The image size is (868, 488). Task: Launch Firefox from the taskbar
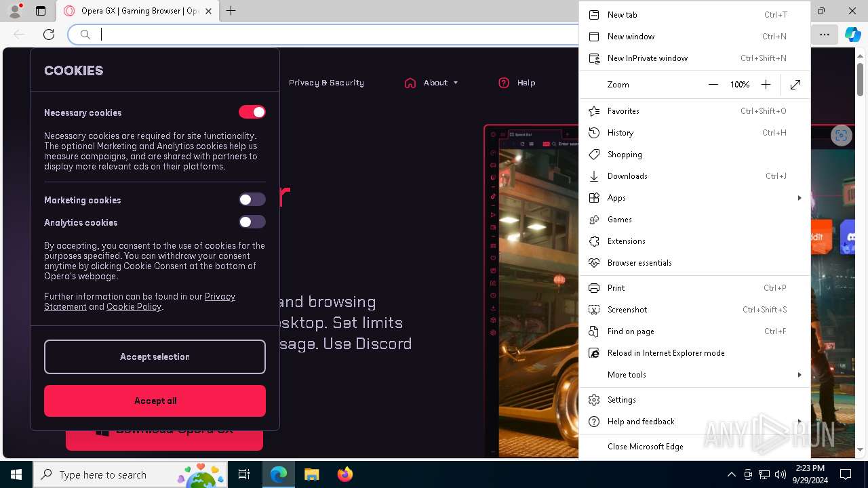344,474
